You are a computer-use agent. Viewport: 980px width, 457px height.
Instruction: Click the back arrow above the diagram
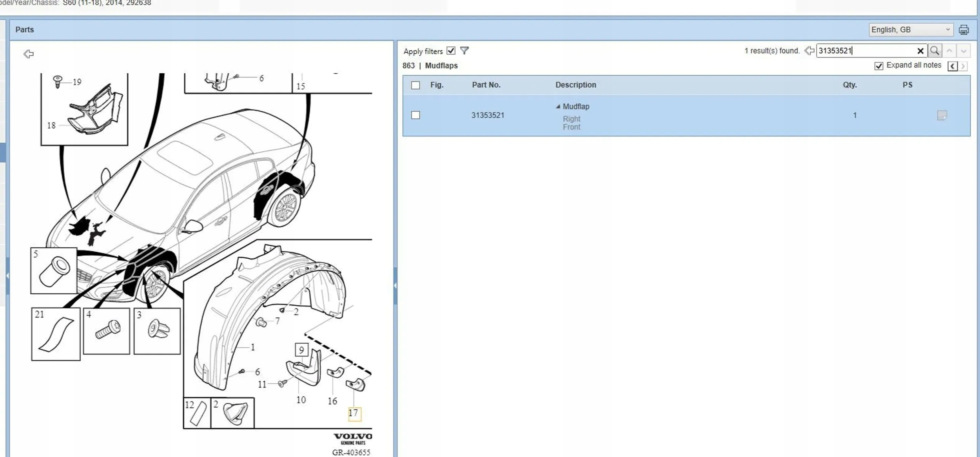coord(29,54)
